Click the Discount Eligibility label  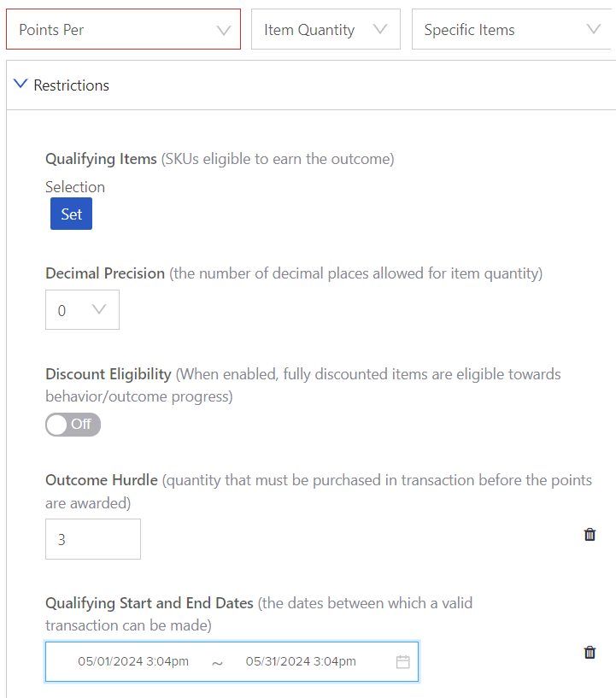click(109, 374)
